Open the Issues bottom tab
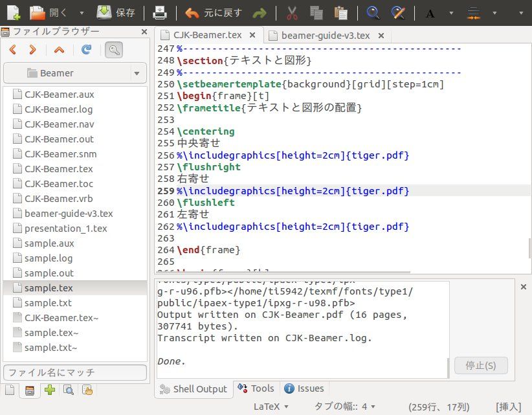 [x=304, y=388]
